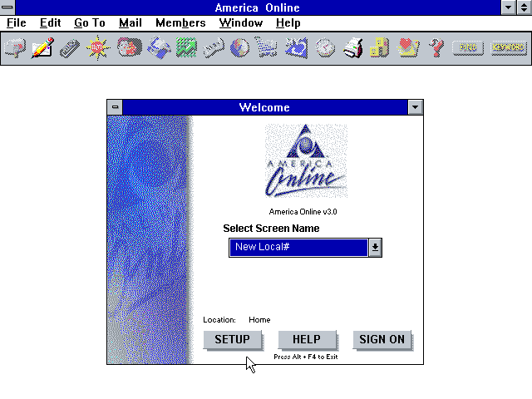532x399 pixels.
Task: Open the America Online main control menu box
Action: pyautogui.click(x=7, y=7)
